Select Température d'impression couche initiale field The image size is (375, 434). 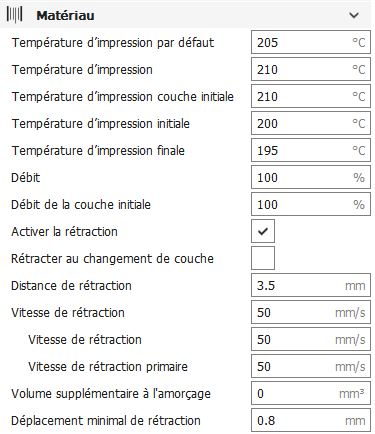pyautogui.click(x=311, y=96)
